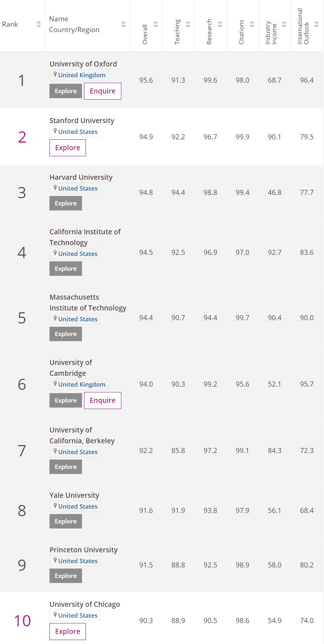Click California Institute of Technology name
Viewport: 324px width, 644px height.
point(85,237)
